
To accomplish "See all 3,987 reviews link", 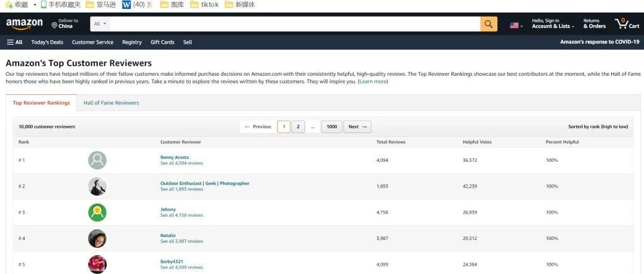I will click(181, 241).
